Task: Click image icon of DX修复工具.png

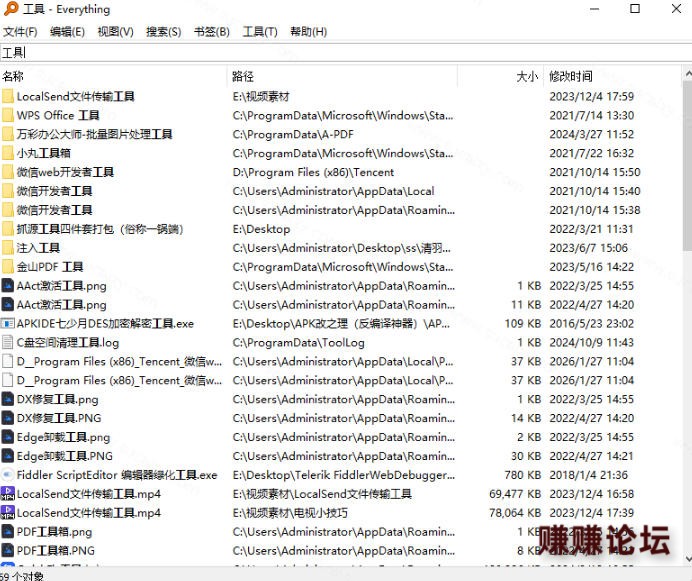Action: click(x=8, y=399)
